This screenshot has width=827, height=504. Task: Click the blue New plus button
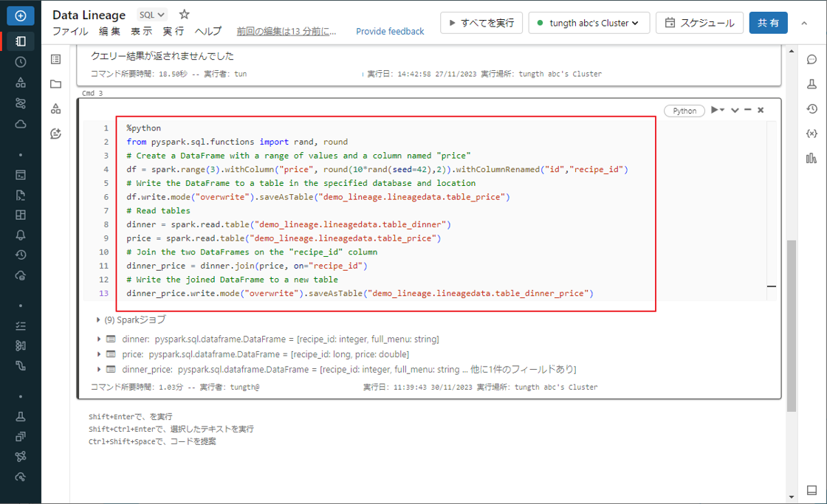[x=21, y=15]
